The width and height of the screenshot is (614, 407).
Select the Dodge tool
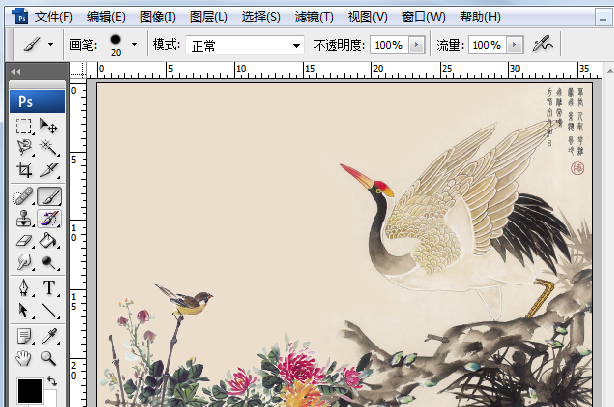(49, 262)
